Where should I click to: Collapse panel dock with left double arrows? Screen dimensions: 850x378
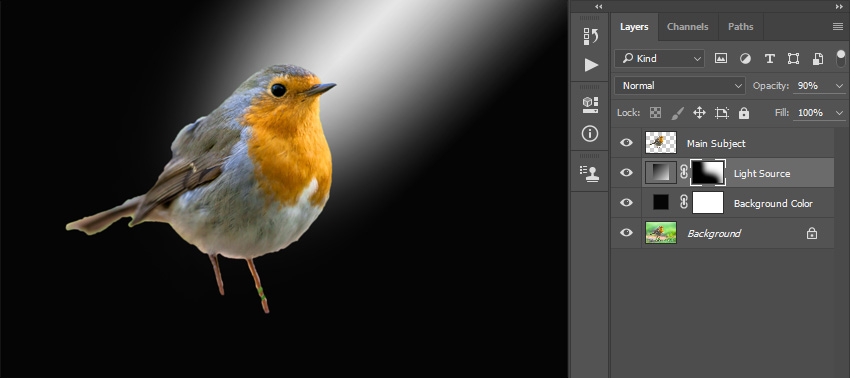598,7
